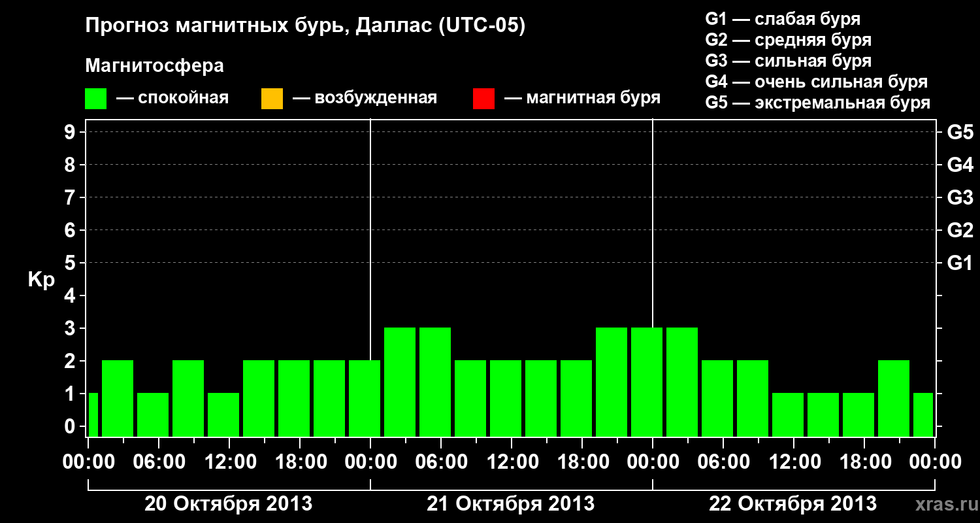
Task: Click the 18:00 time label for 21 October
Action: 583,462
